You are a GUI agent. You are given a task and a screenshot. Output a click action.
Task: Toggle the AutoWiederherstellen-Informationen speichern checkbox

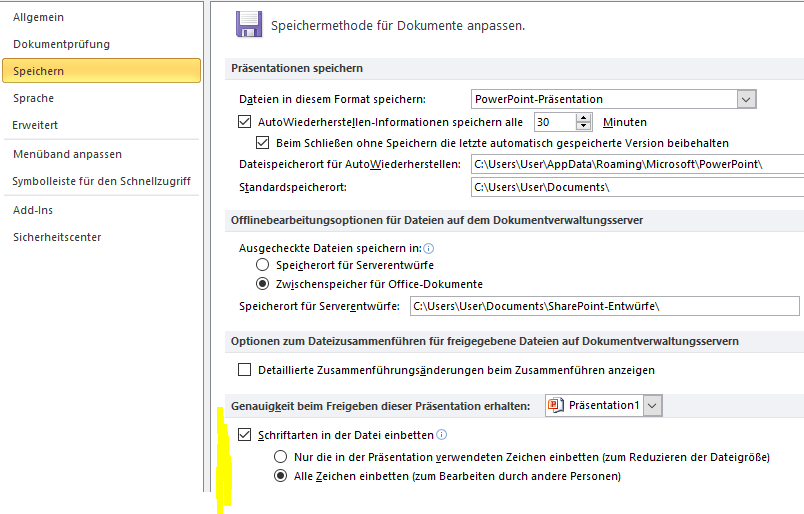click(245, 122)
